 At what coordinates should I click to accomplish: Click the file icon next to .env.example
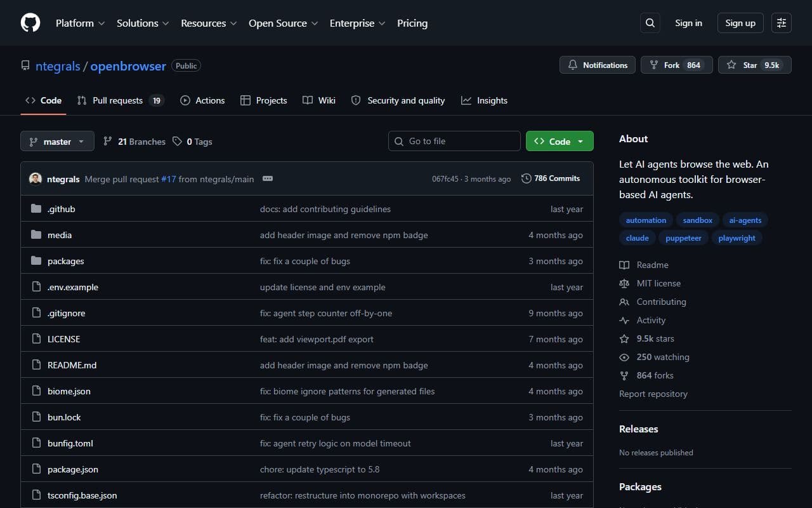[x=36, y=287]
